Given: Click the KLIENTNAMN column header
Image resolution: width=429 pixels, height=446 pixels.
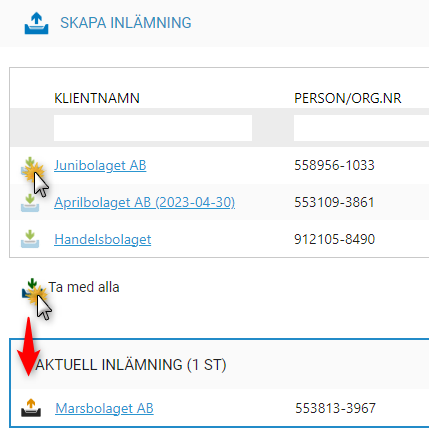Looking at the screenshot, I should pos(97,98).
